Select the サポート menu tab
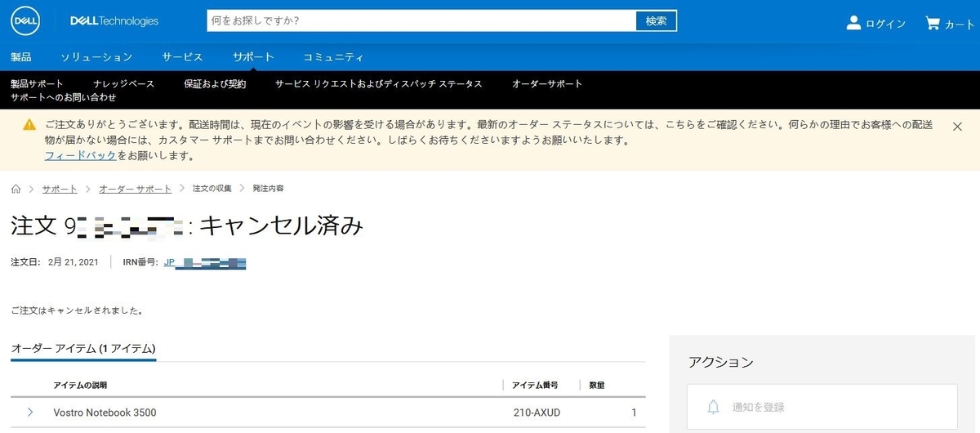 (x=253, y=57)
